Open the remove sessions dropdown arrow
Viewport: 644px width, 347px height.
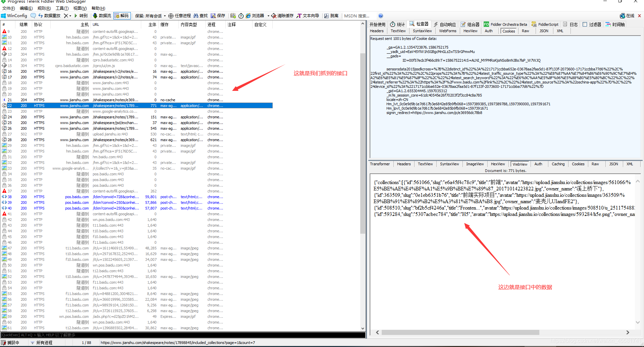tap(70, 16)
